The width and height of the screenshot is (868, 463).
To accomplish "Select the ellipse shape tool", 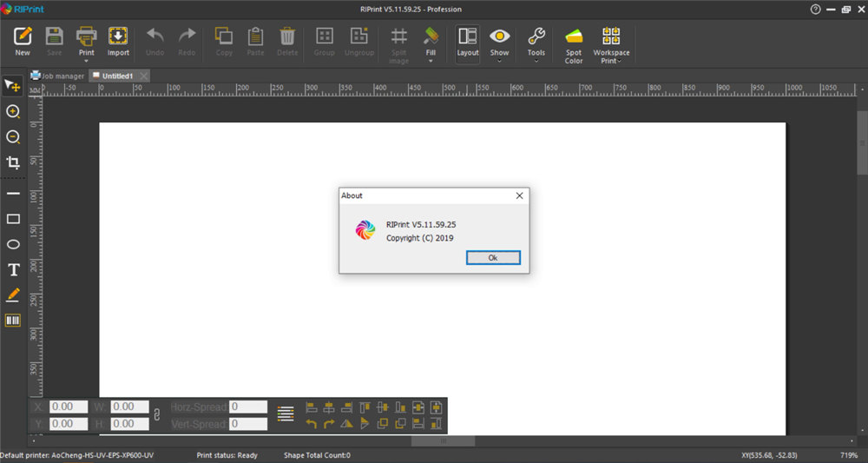I will click(13, 244).
